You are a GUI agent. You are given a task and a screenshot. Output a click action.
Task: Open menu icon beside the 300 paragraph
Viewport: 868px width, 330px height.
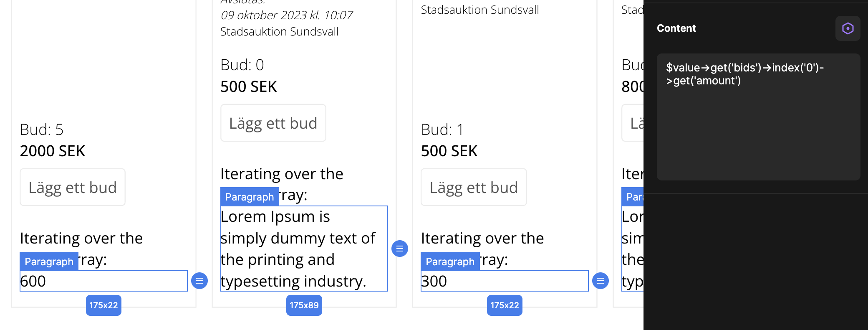coord(601,281)
